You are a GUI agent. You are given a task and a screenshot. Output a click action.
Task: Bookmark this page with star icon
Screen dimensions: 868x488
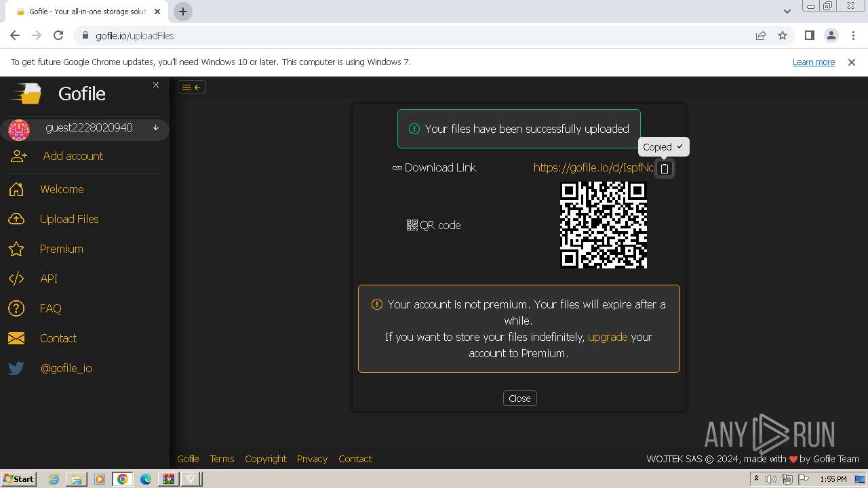(x=783, y=36)
